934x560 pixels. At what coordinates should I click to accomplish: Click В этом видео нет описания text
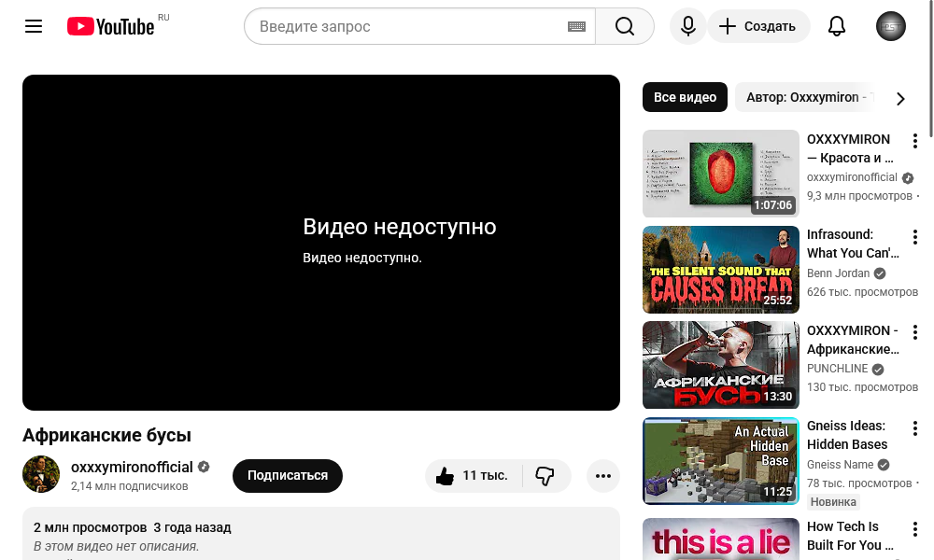click(116, 546)
